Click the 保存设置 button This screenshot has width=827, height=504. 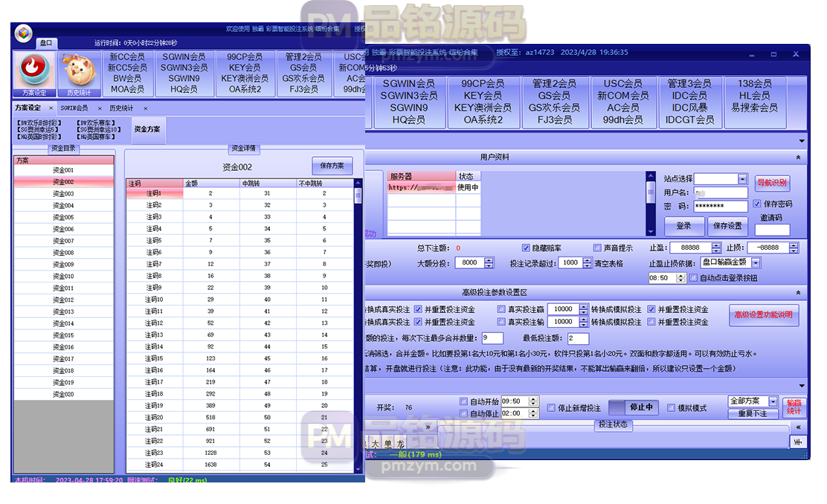[x=727, y=226]
